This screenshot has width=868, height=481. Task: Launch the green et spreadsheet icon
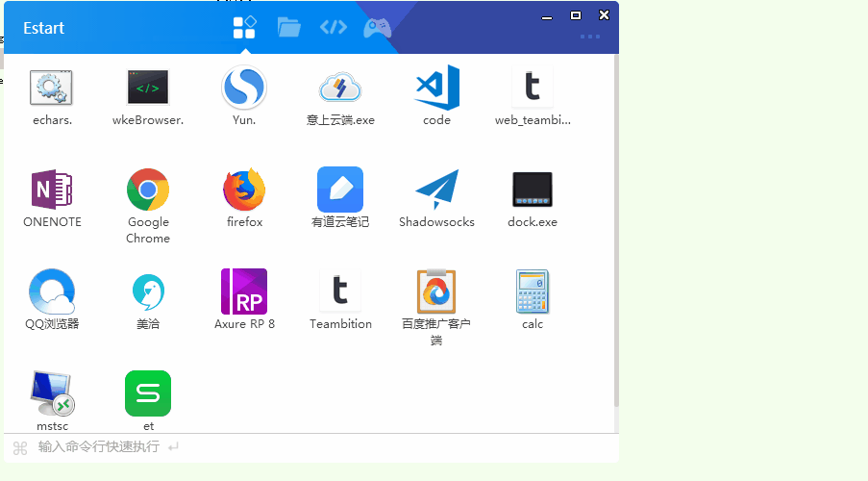pyautogui.click(x=148, y=393)
